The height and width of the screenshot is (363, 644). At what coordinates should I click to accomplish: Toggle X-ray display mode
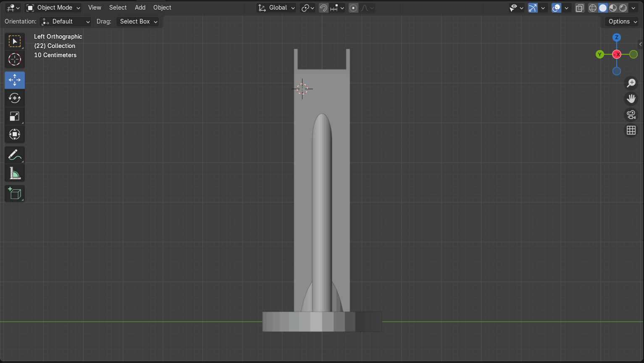(x=580, y=8)
